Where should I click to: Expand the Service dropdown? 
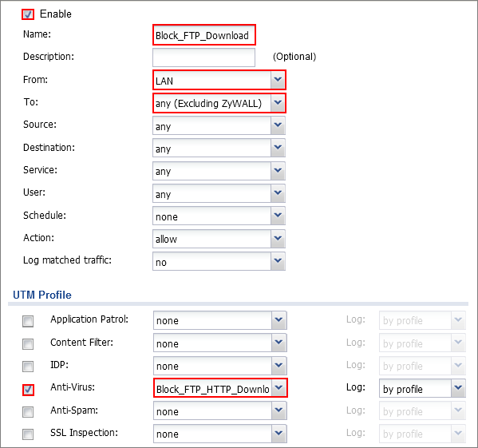pyautogui.click(x=219, y=170)
